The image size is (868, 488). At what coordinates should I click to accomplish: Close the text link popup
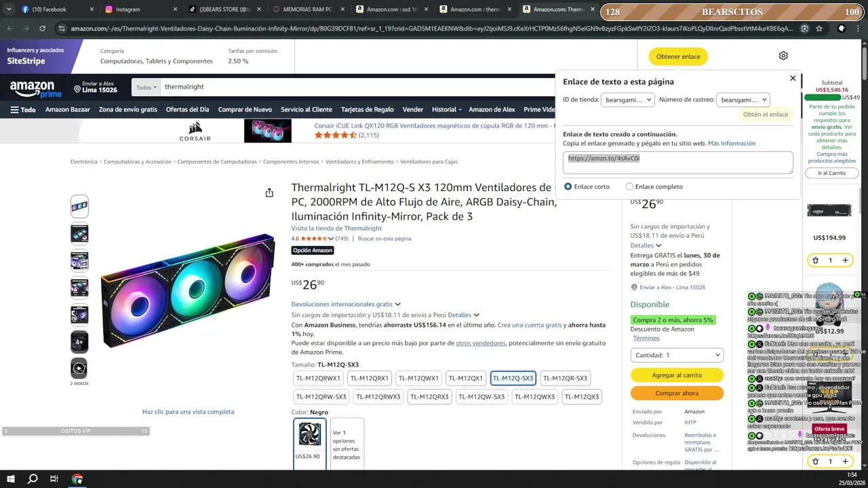pos(793,79)
